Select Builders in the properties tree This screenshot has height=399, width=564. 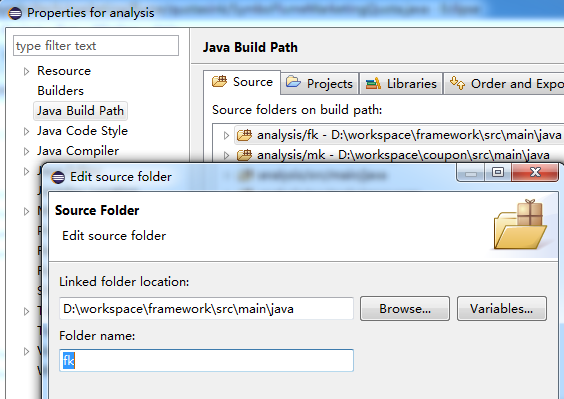click(x=60, y=91)
